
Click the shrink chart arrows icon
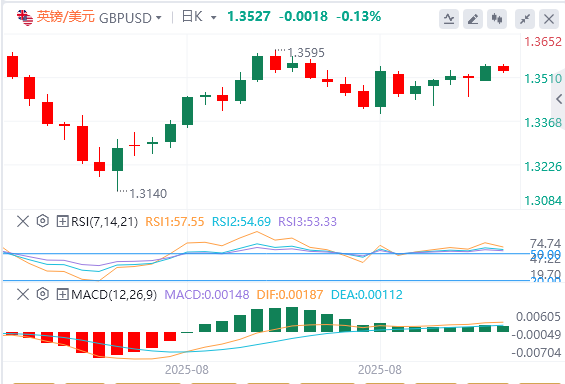click(525, 19)
